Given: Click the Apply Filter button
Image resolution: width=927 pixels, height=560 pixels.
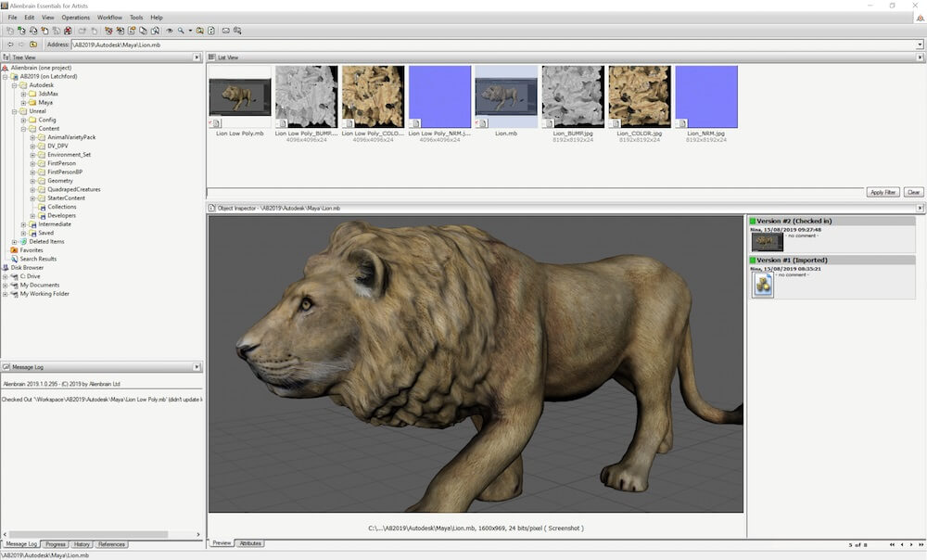Looking at the screenshot, I should point(882,192).
